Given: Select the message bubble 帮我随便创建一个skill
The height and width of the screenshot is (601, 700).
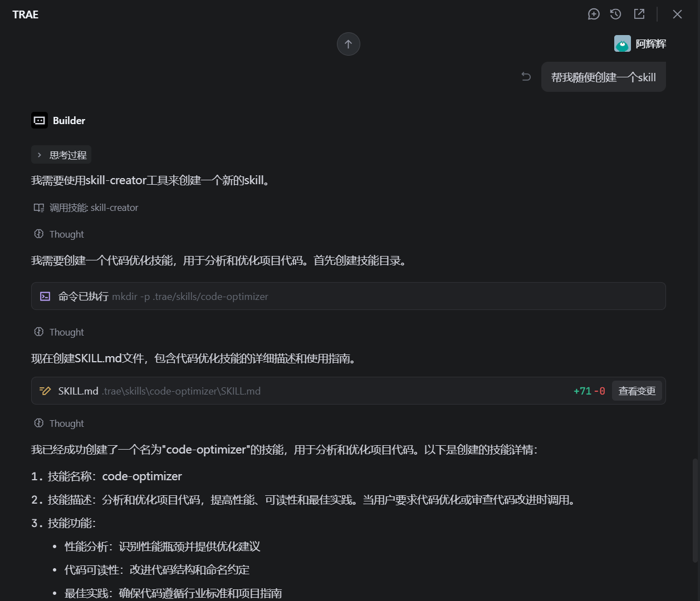Looking at the screenshot, I should [604, 77].
